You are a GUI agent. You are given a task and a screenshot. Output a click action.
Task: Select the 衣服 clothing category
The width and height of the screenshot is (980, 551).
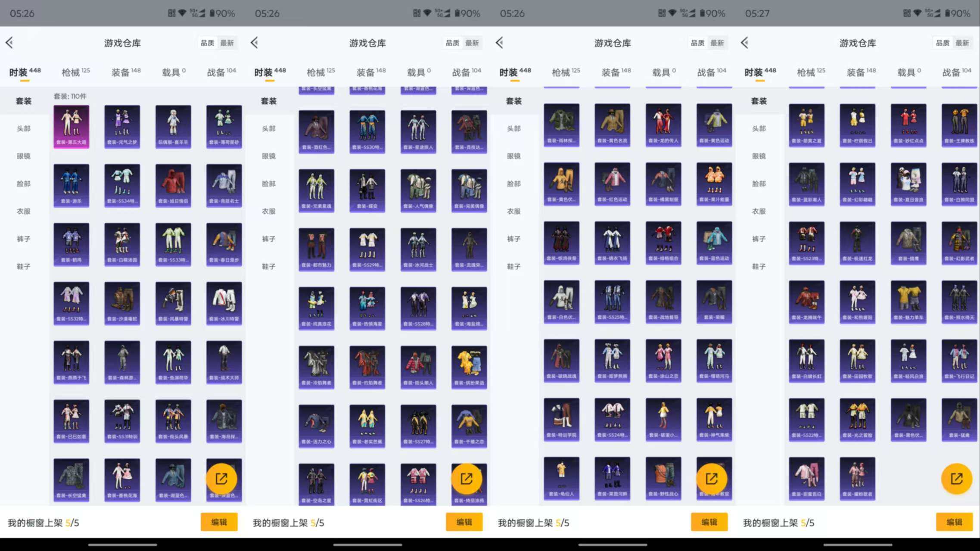[24, 211]
